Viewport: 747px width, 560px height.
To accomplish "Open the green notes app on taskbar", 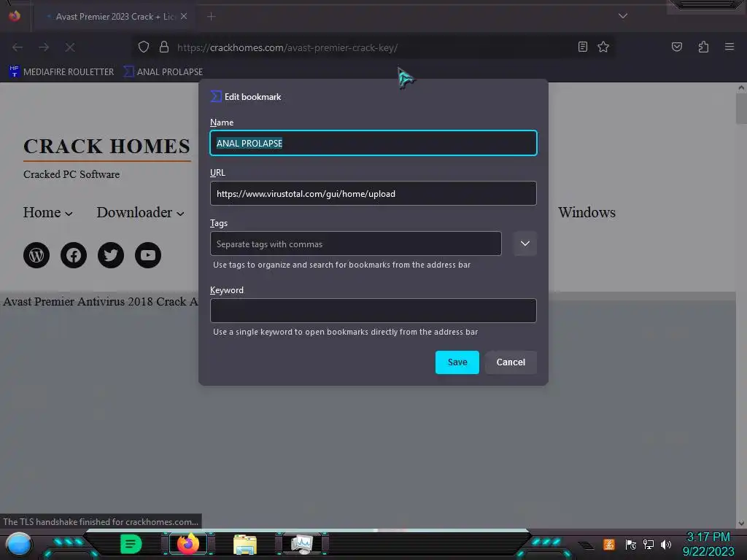I will (131, 544).
